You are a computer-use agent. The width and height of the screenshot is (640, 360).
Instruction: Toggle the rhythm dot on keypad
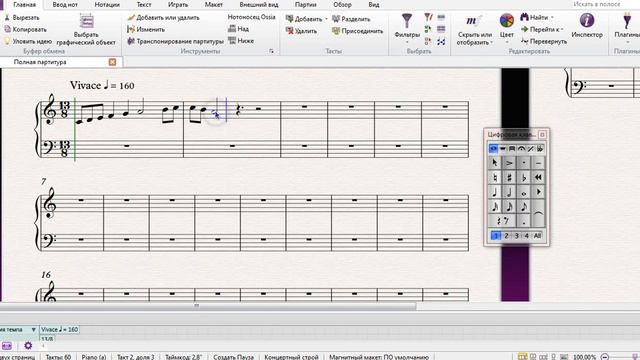pos(524,221)
